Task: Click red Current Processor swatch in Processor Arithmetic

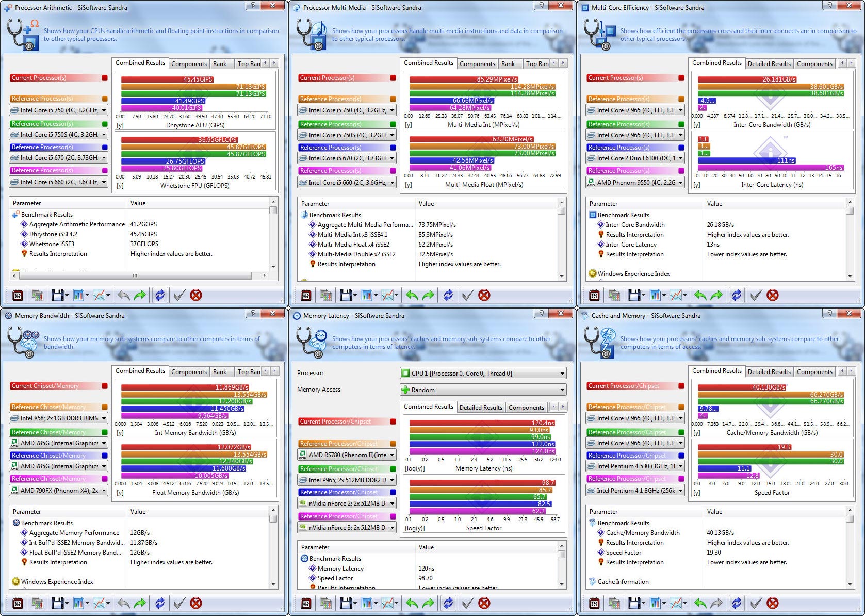Action: [105, 78]
